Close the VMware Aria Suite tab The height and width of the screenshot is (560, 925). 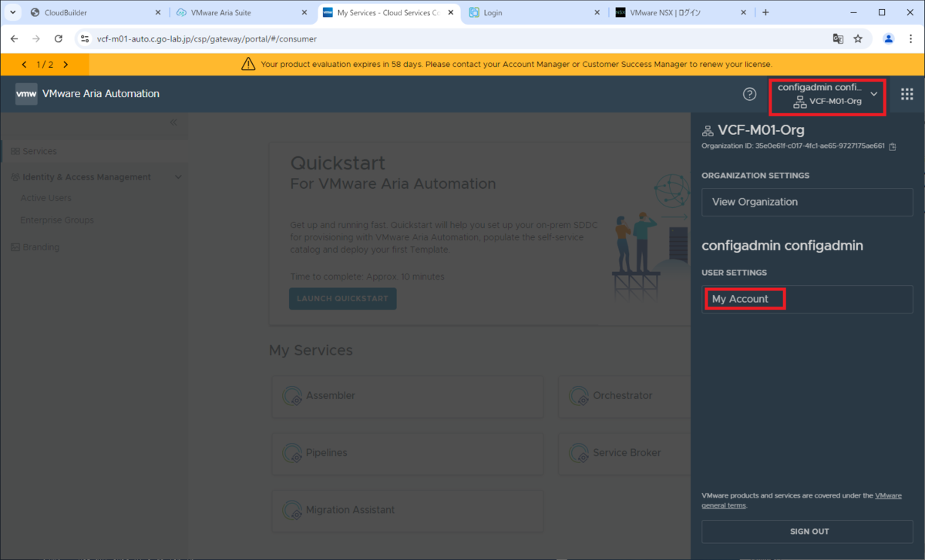[304, 12]
